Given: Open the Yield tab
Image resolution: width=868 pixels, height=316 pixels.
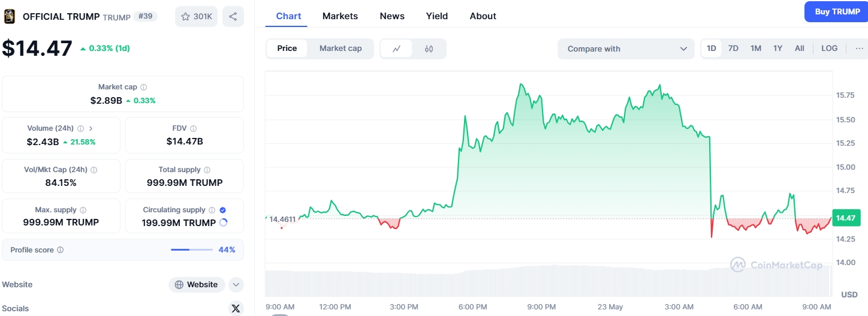Looking at the screenshot, I should (437, 16).
